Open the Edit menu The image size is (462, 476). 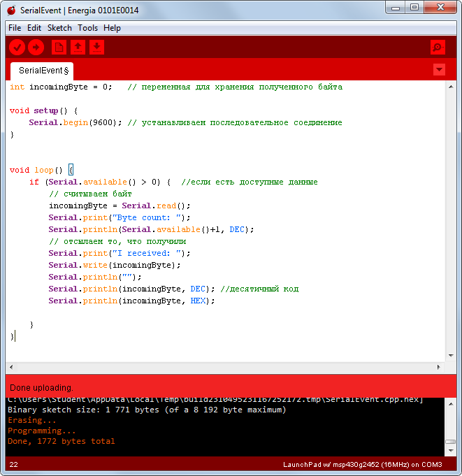click(34, 28)
